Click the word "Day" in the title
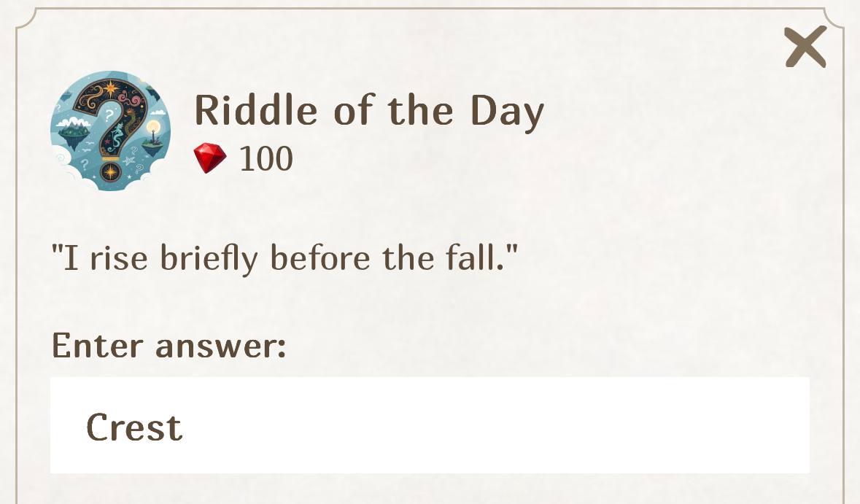 pyautogui.click(x=507, y=112)
